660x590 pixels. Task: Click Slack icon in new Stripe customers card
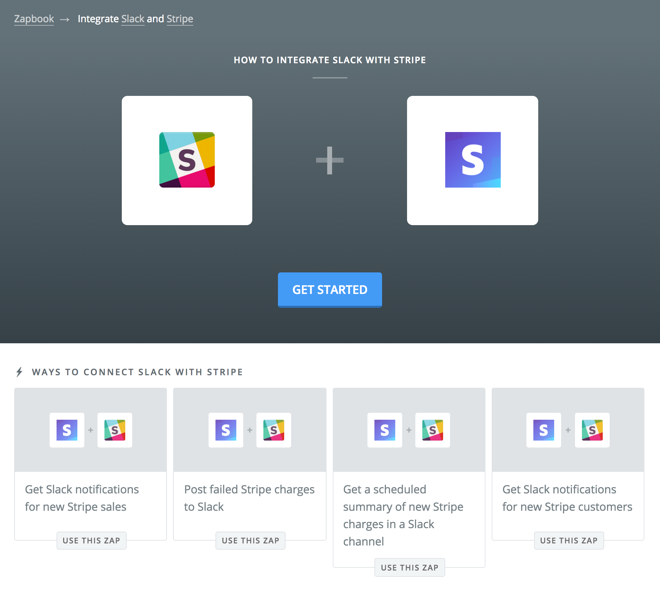tap(592, 430)
